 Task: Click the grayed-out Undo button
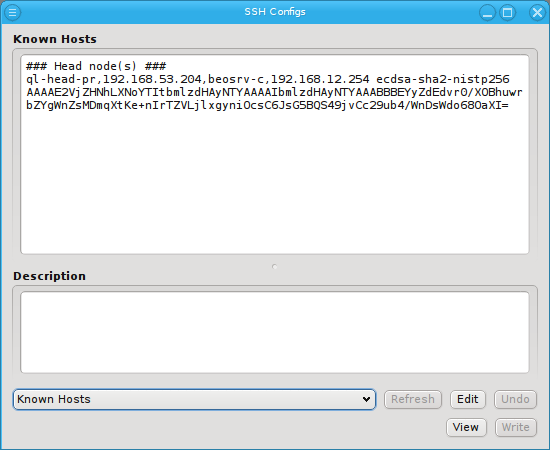(515, 399)
